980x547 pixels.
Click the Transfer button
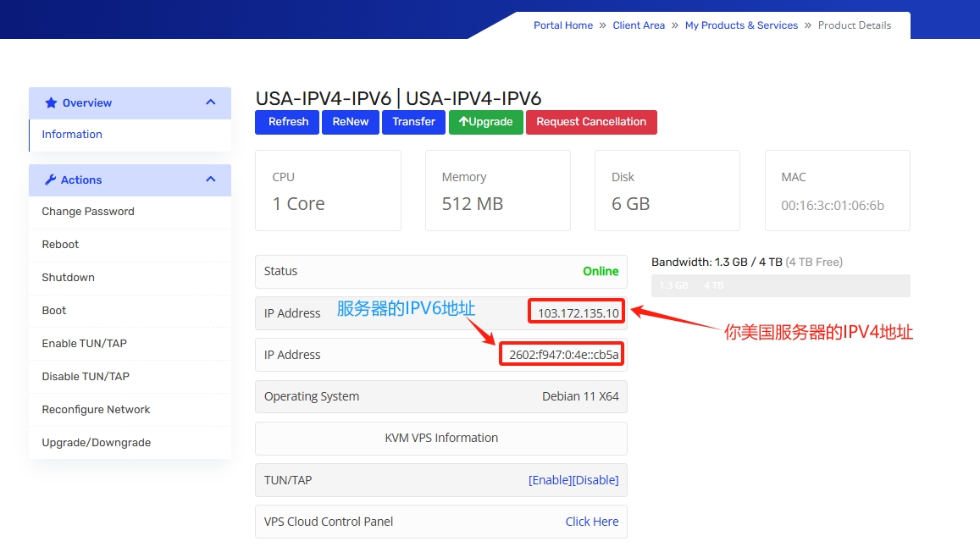pos(413,122)
